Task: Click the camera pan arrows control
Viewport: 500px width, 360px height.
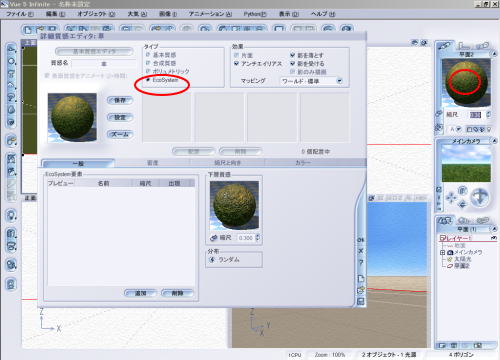Action: coord(451,198)
